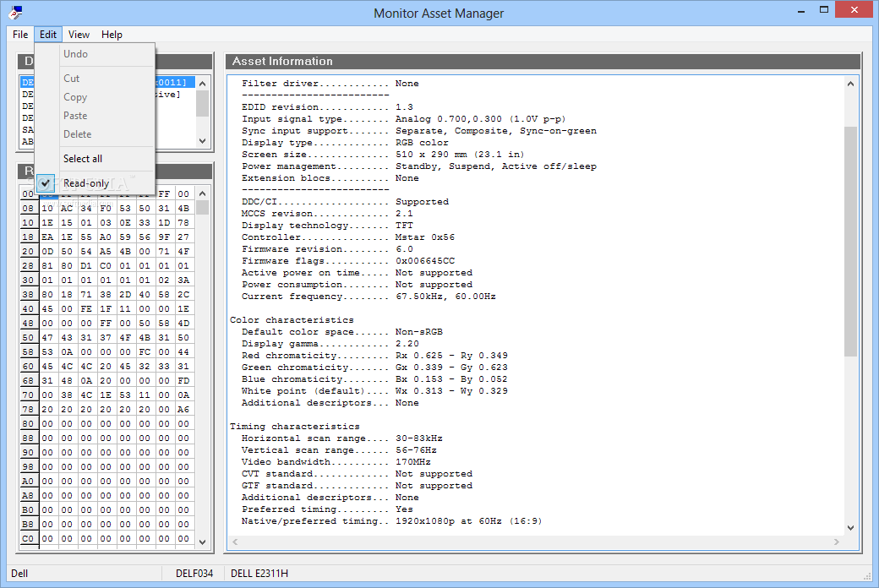Click status bar model 'DELL E2311H'
Image resolution: width=879 pixels, height=588 pixels.
259,574
